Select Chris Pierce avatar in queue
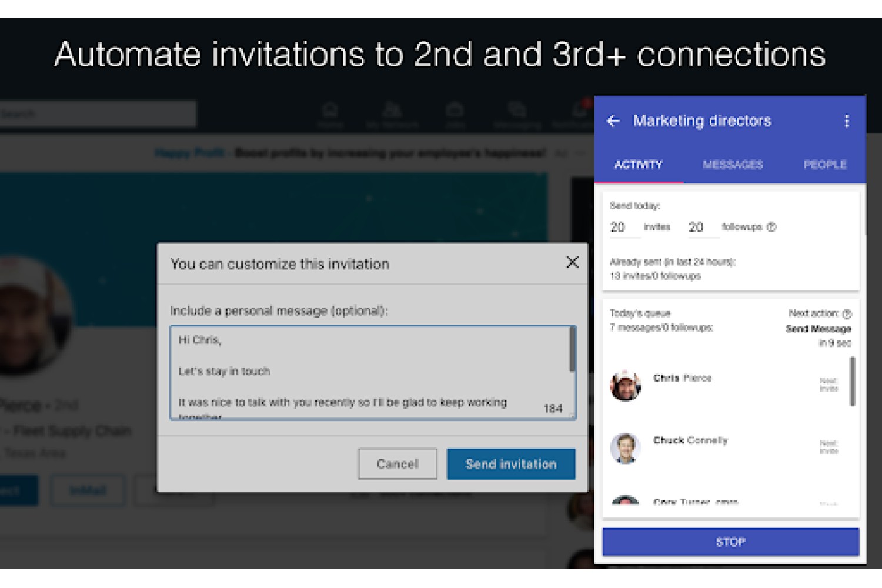Image resolution: width=882 pixels, height=588 pixels. click(625, 386)
